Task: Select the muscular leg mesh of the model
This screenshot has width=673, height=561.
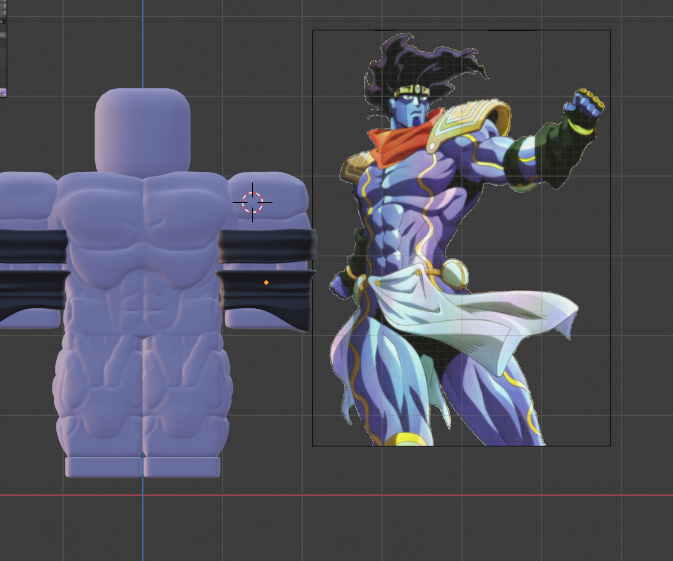Action: tap(142, 393)
